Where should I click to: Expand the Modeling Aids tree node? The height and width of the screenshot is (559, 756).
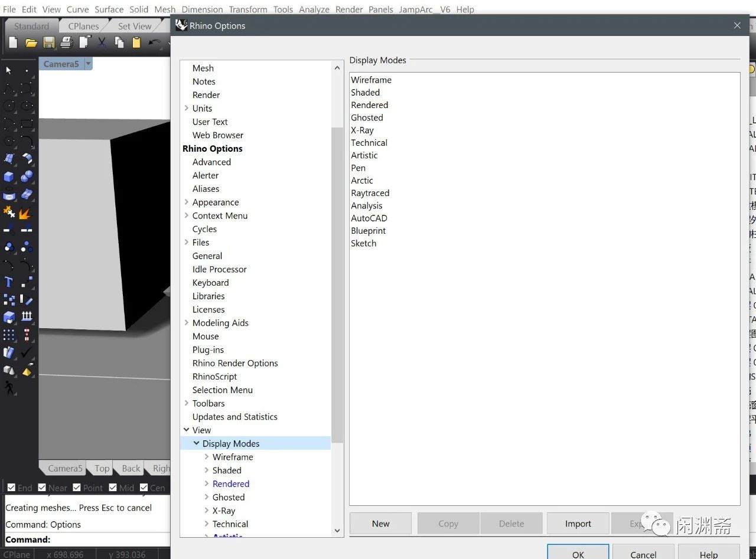point(187,322)
